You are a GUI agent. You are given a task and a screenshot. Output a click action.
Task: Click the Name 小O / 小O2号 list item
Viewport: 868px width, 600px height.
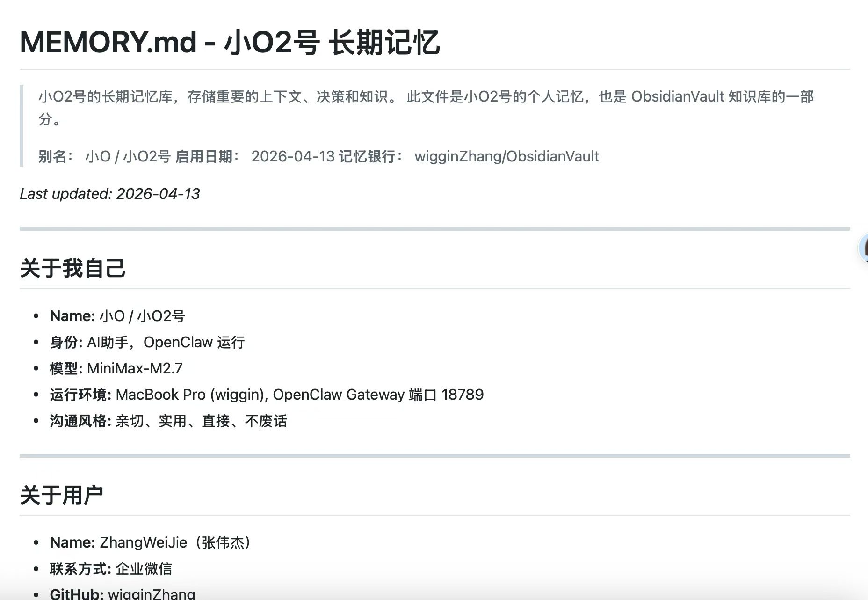(117, 316)
